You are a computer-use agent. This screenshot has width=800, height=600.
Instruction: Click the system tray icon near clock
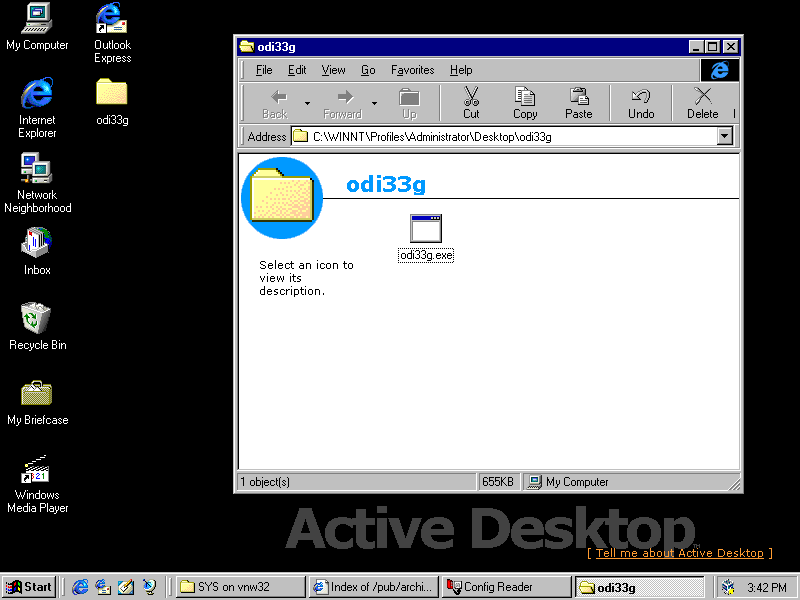pos(729,587)
